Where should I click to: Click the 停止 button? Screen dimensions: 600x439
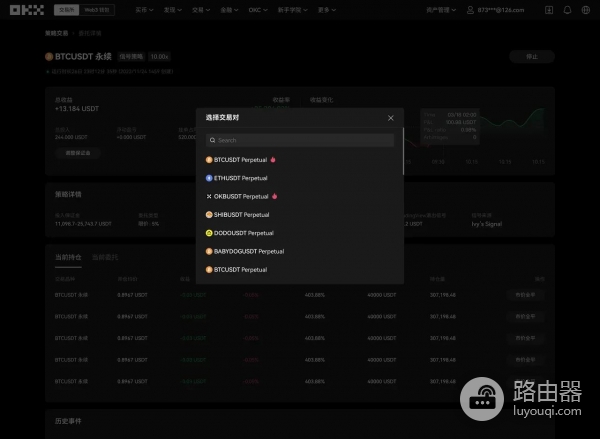pos(532,57)
